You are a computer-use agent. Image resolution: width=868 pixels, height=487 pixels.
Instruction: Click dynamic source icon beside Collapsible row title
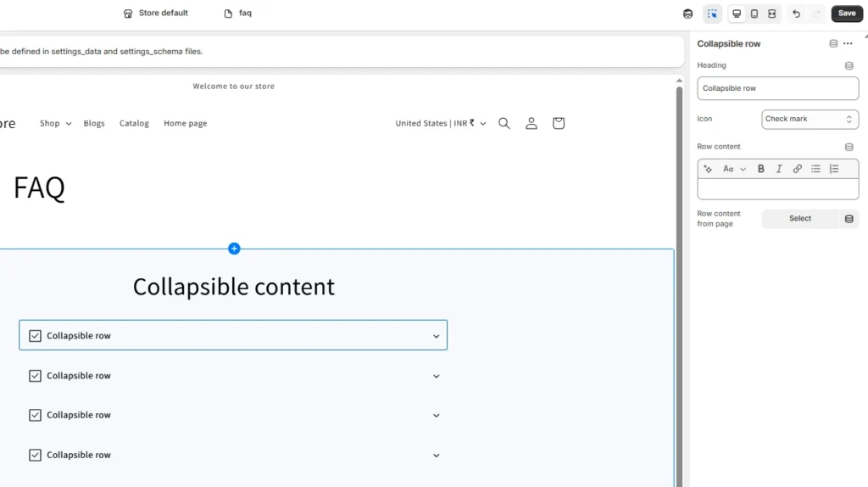(x=833, y=44)
